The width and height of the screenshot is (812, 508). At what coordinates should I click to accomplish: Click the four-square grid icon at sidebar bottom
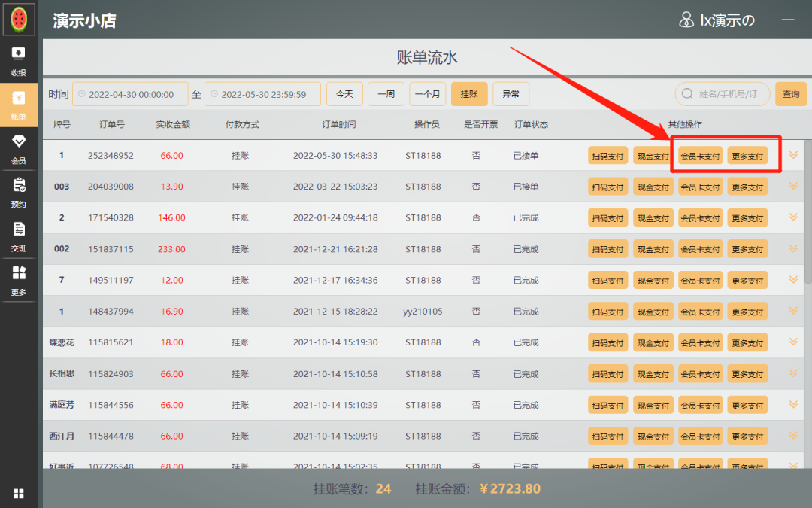(x=19, y=493)
